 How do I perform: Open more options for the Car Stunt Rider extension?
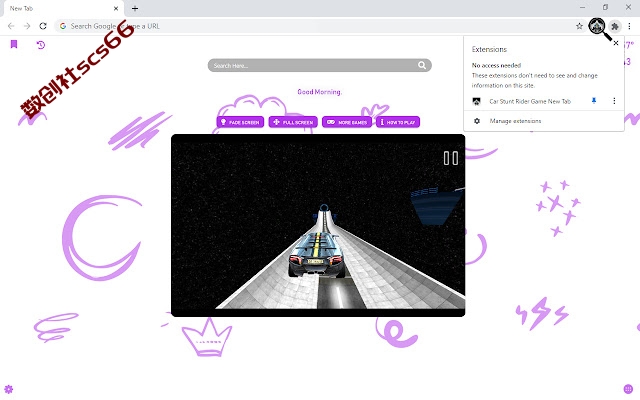tap(614, 101)
